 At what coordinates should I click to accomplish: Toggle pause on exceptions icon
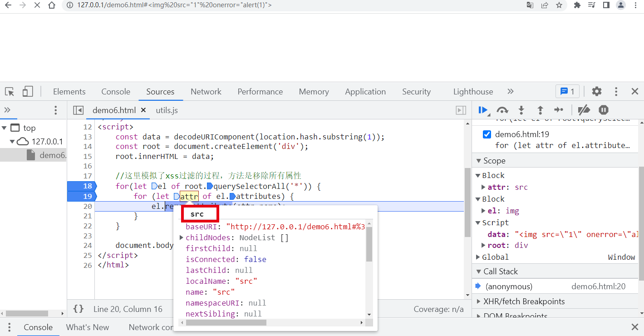pos(603,110)
